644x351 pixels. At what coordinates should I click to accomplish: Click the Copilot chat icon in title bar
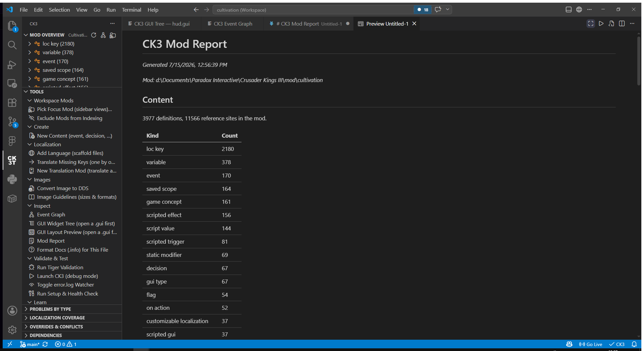[438, 10]
